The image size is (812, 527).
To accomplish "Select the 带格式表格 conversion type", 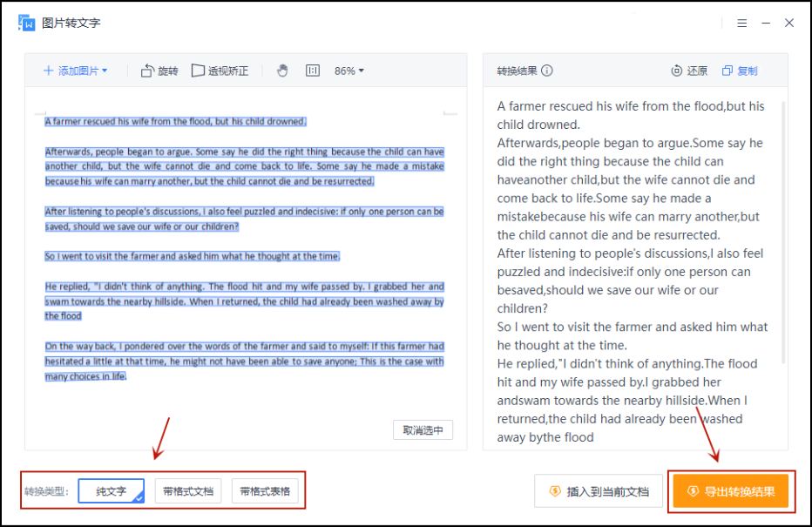I will click(266, 491).
